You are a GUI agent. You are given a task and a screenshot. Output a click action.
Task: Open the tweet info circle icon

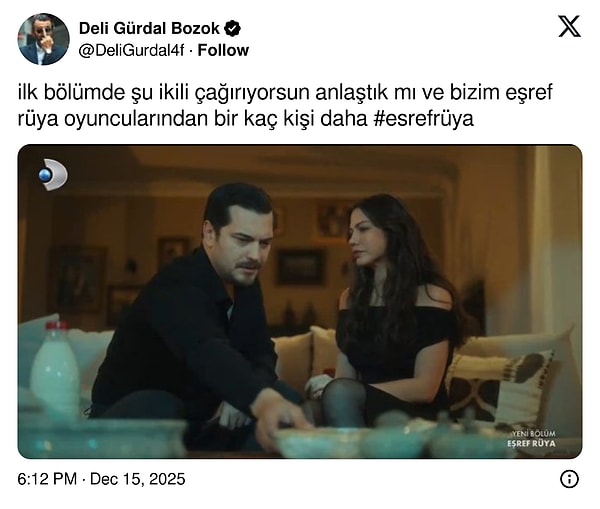569,479
